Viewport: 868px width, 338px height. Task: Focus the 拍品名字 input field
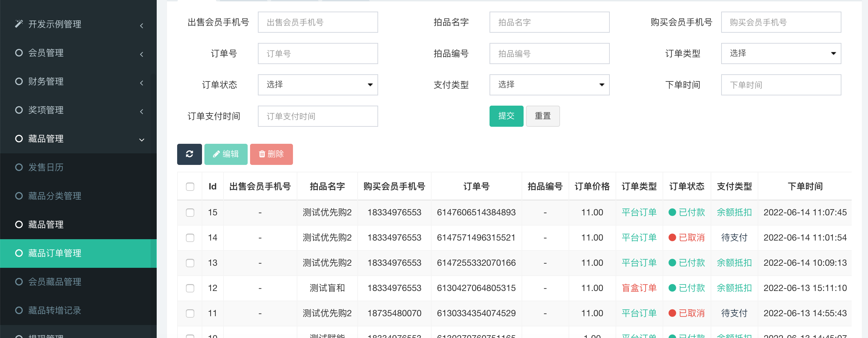549,22
